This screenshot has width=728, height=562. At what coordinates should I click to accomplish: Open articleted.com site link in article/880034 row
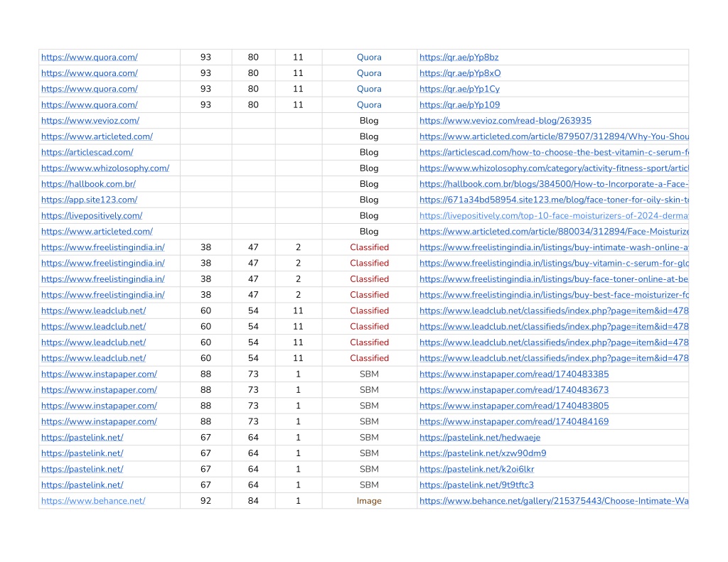tap(97, 231)
